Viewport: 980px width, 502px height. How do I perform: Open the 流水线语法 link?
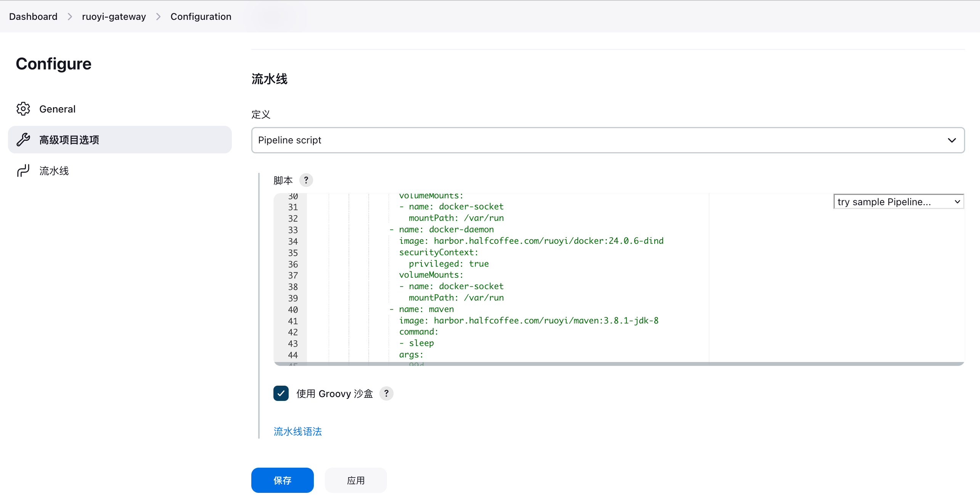297,431
